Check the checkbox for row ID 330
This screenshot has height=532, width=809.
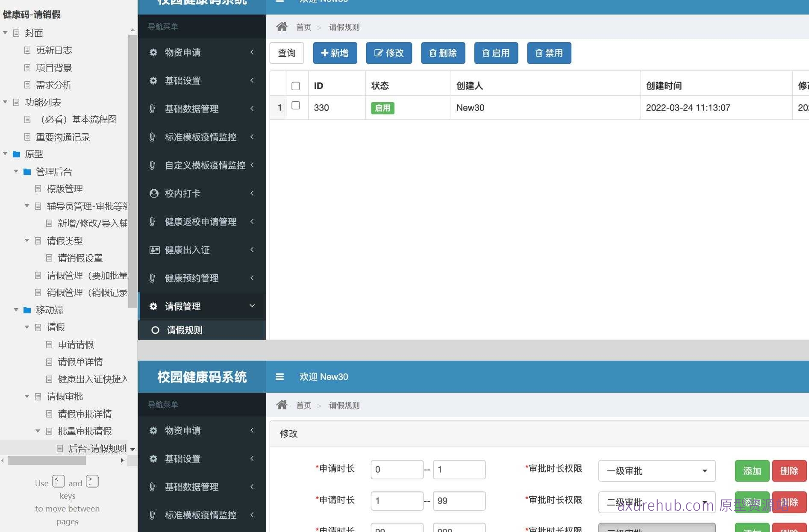(296, 105)
